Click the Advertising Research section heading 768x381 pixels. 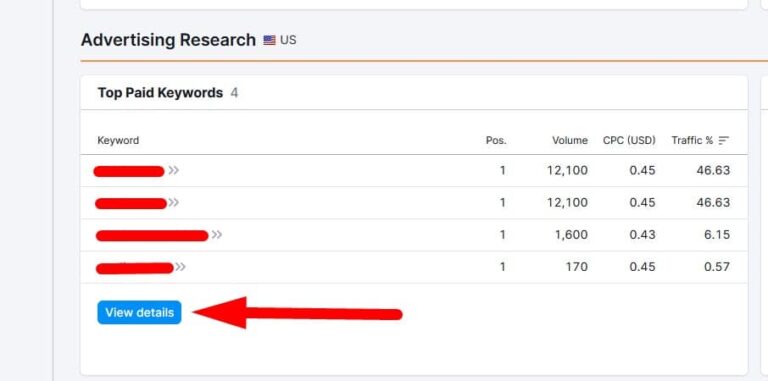click(x=168, y=40)
